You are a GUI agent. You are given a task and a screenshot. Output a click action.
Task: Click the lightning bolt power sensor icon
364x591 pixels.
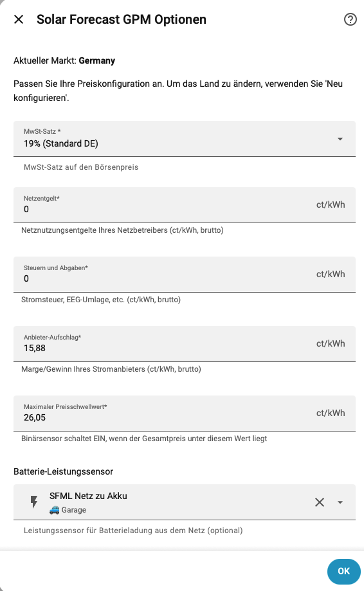point(34,502)
